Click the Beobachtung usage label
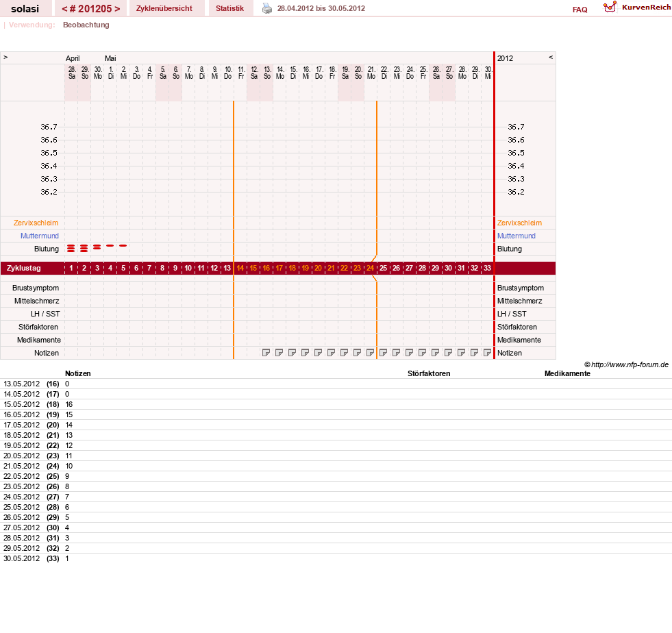This screenshot has height=633, width=672. click(86, 25)
